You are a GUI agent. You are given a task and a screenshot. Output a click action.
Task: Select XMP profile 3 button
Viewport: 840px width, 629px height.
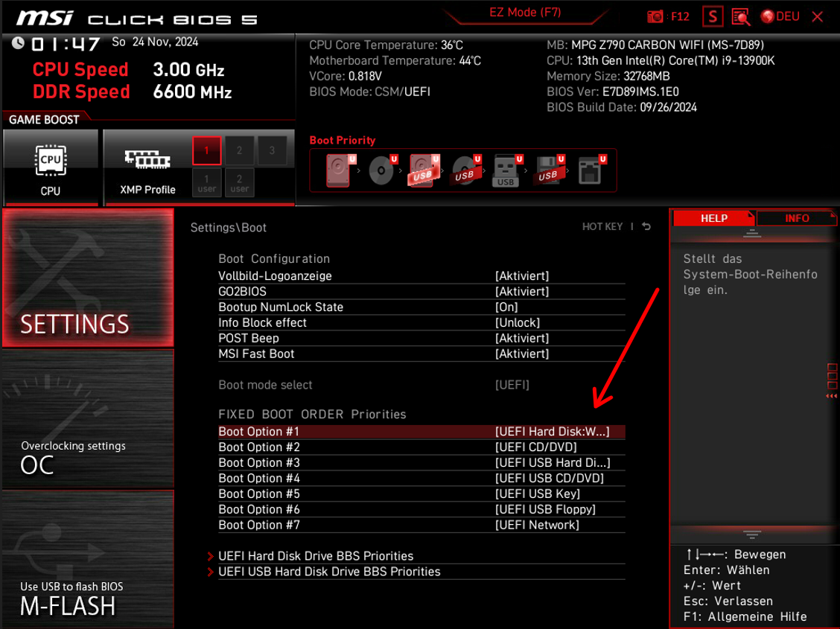tap(272, 150)
